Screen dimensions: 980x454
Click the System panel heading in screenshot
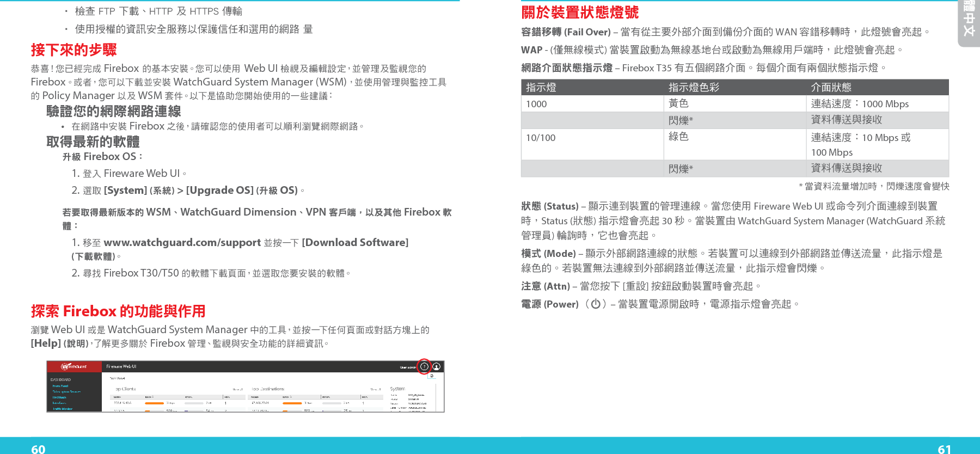coord(397,389)
